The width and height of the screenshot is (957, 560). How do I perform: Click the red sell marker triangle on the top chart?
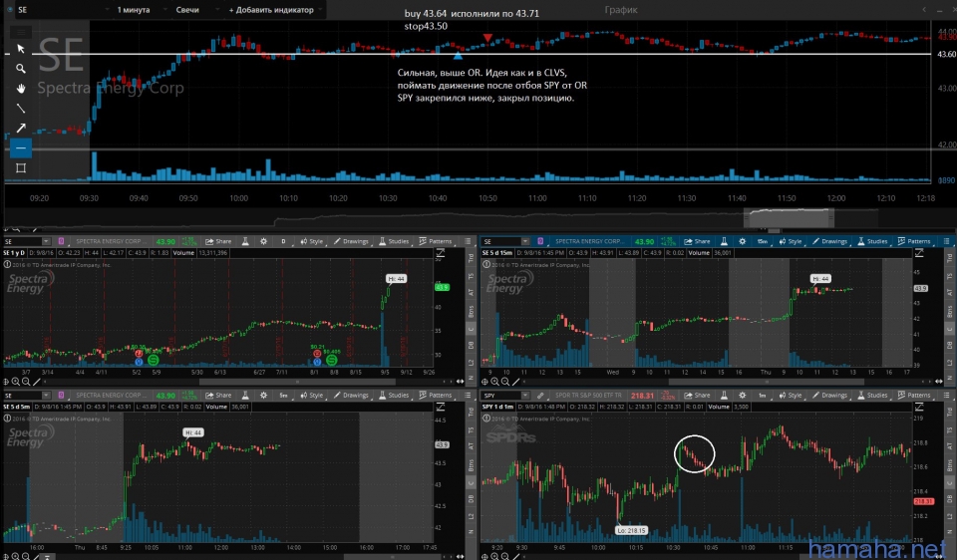coord(487,38)
